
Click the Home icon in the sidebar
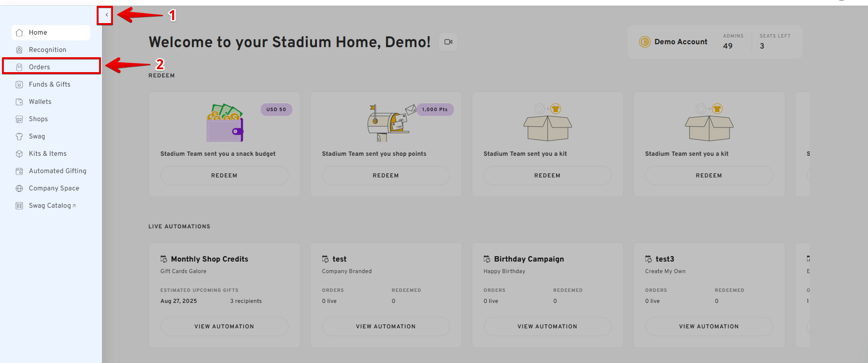click(19, 33)
